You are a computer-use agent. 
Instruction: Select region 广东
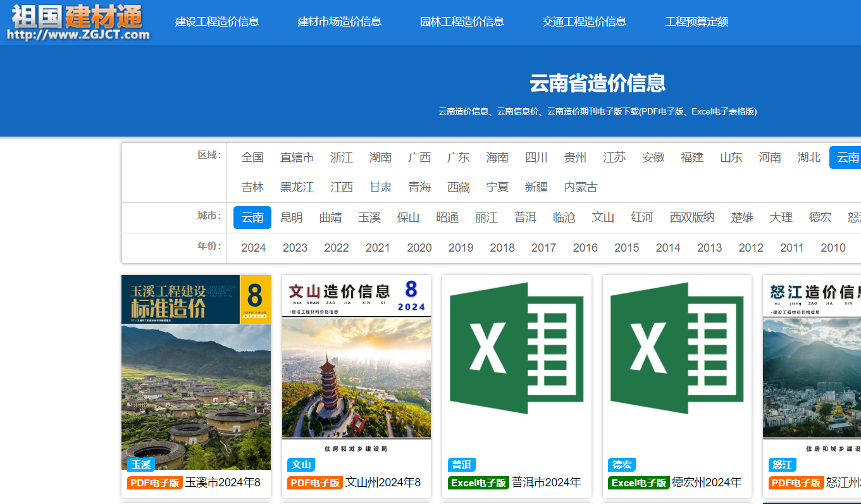pos(459,157)
